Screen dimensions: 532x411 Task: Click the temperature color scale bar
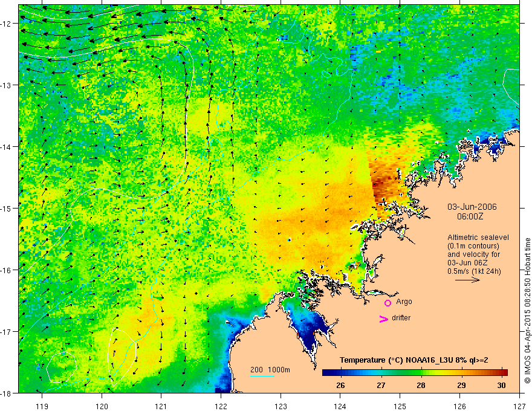tap(415, 372)
